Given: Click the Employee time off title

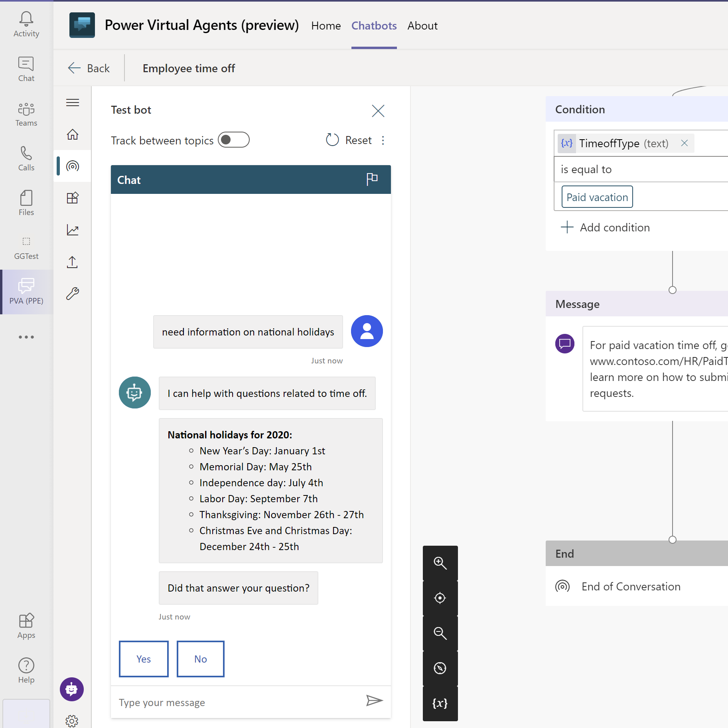Looking at the screenshot, I should 189,68.
